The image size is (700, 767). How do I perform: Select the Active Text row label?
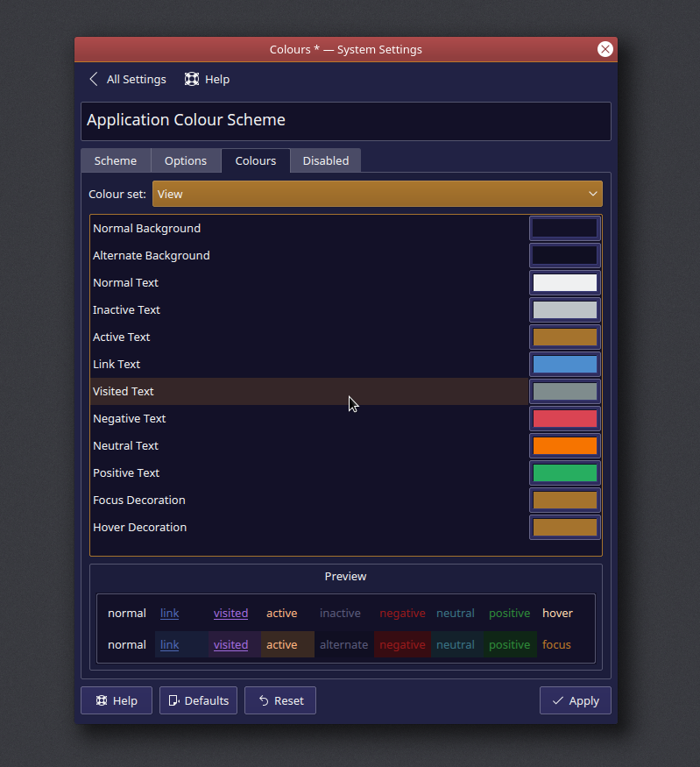pyautogui.click(x=121, y=337)
